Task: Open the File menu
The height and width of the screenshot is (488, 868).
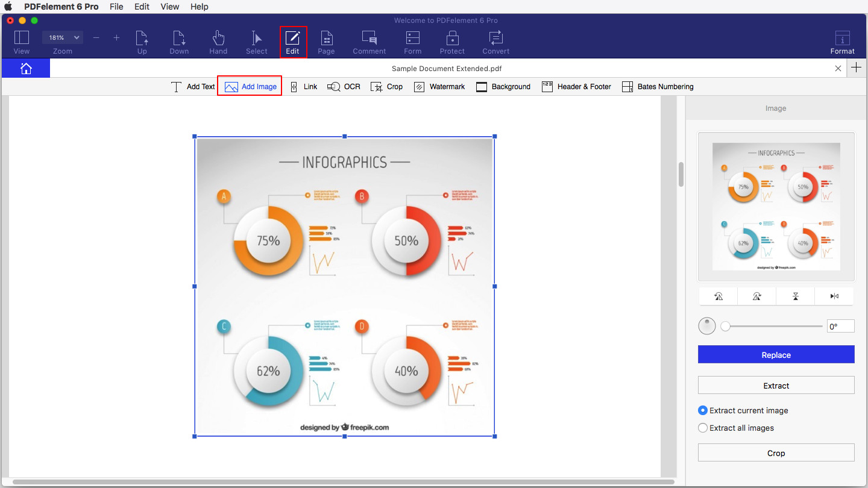Action: 116,7
